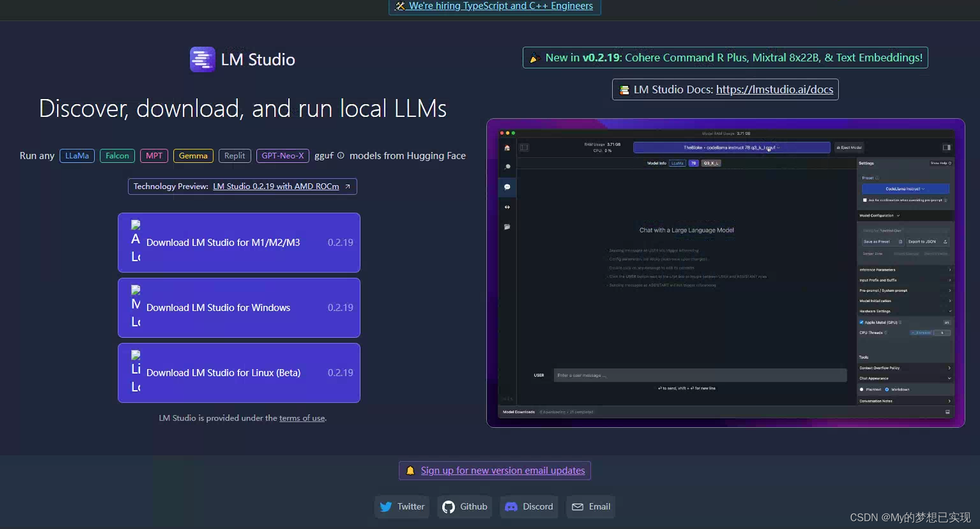The width and height of the screenshot is (980, 529).
Task: Expand Inference Parameters section
Action: pos(905,270)
